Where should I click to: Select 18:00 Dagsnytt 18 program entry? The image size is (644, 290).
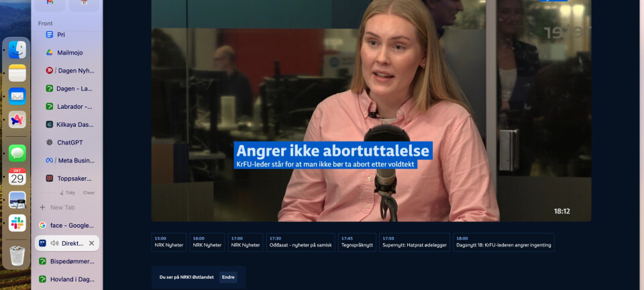click(x=504, y=242)
